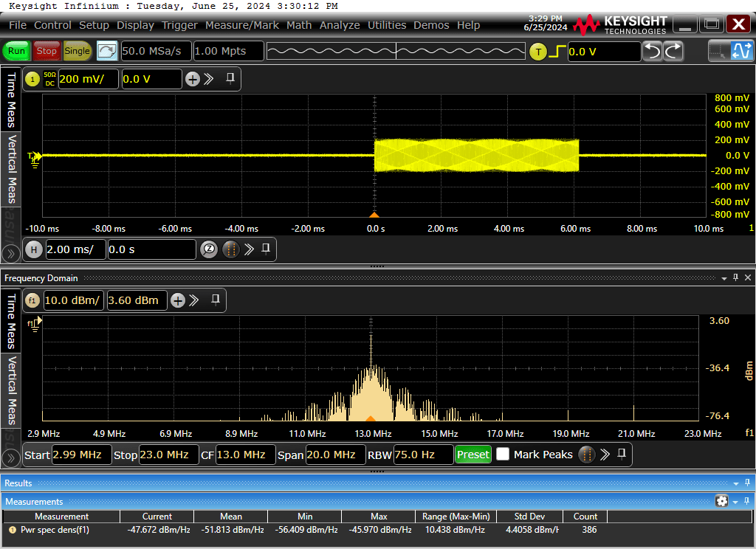Toggle the f1 function button
The width and height of the screenshot is (756, 549).
32,300
